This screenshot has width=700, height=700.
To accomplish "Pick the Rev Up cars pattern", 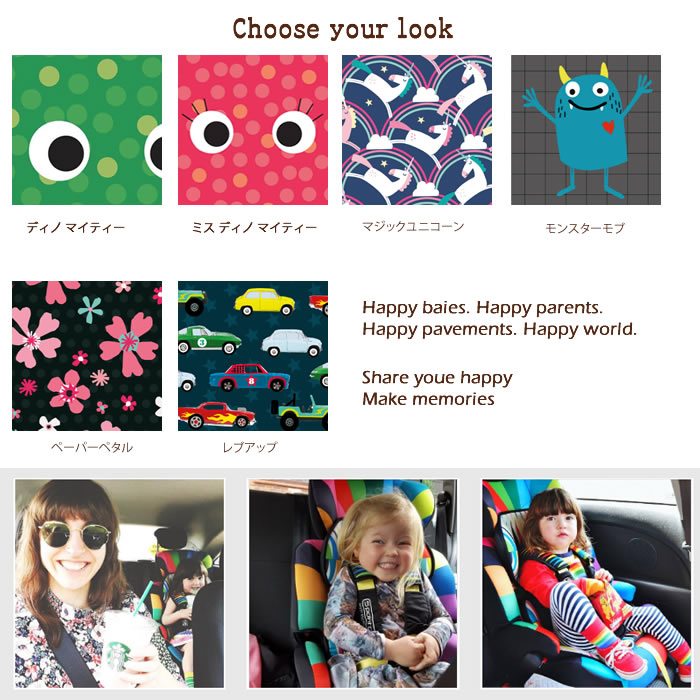I will pyautogui.click(x=253, y=356).
